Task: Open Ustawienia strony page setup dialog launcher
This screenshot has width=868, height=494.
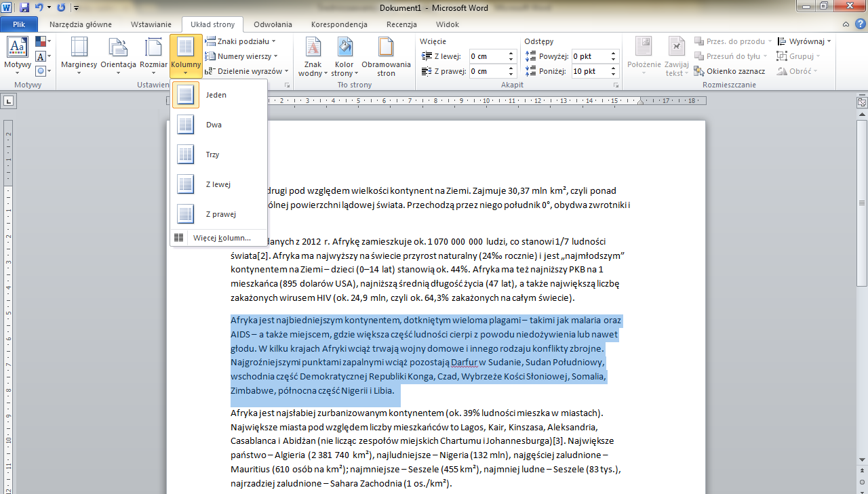Action: click(x=288, y=85)
